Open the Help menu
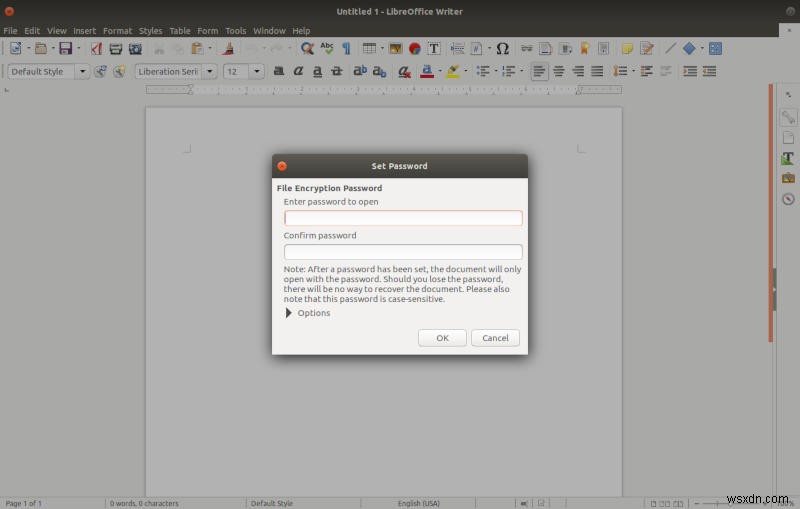 (301, 31)
